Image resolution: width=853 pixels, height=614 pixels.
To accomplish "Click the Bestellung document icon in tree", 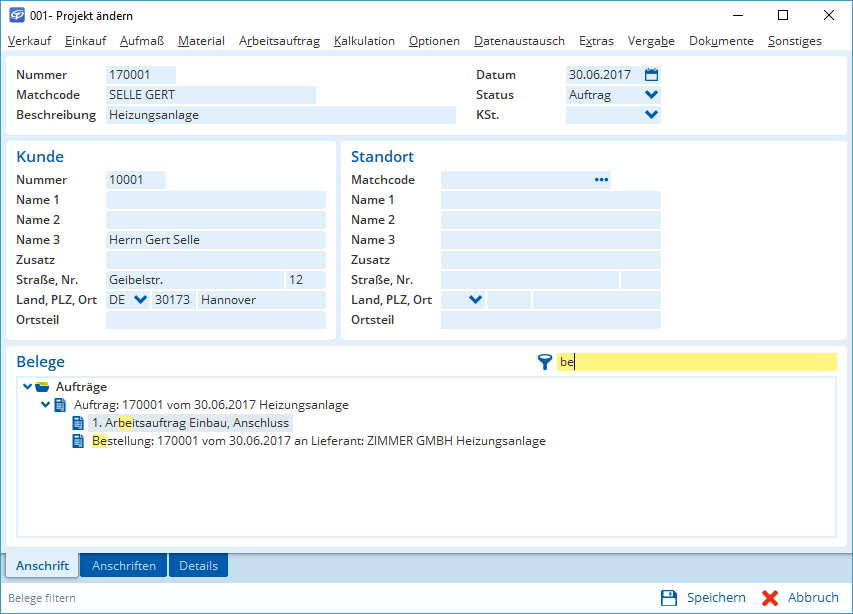I will (78, 441).
